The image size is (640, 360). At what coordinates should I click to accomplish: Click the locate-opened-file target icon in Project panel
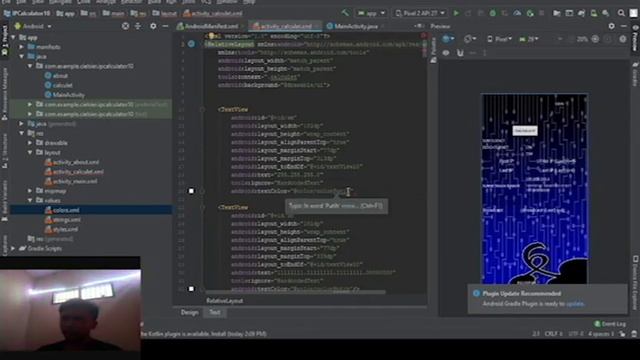[x=125, y=26]
